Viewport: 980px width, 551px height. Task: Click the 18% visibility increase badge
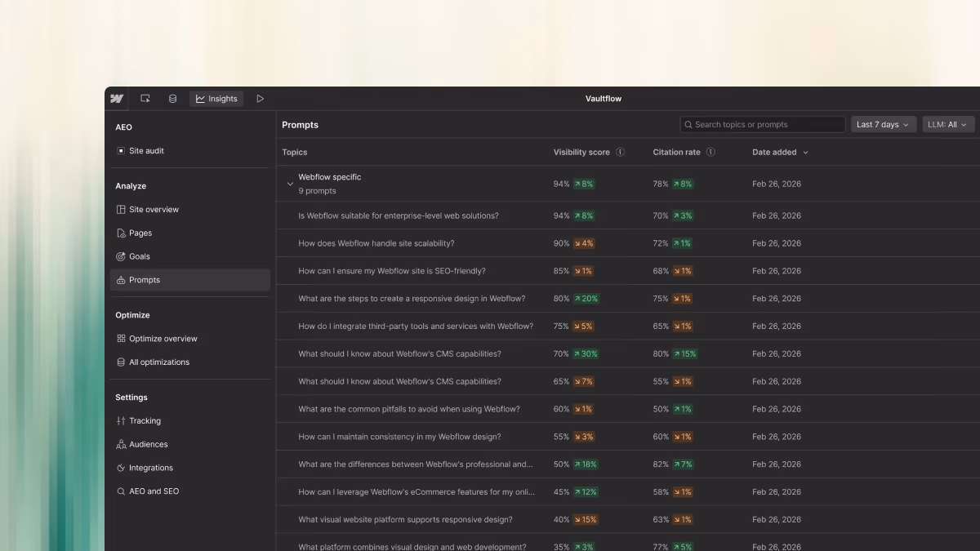(x=586, y=464)
